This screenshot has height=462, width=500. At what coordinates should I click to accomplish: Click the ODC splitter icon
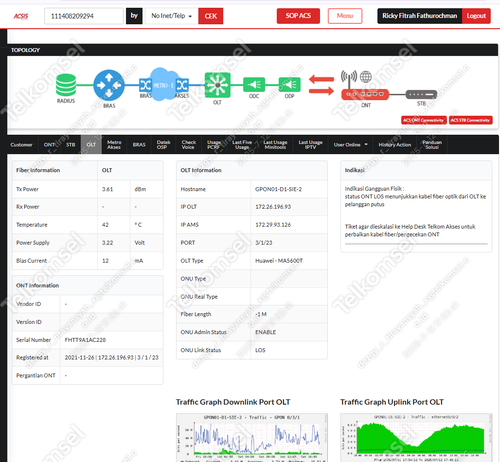coord(254,85)
